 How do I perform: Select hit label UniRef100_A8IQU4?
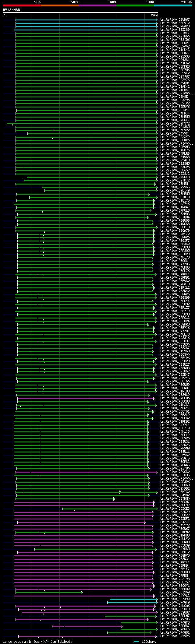click(x=175, y=217)
